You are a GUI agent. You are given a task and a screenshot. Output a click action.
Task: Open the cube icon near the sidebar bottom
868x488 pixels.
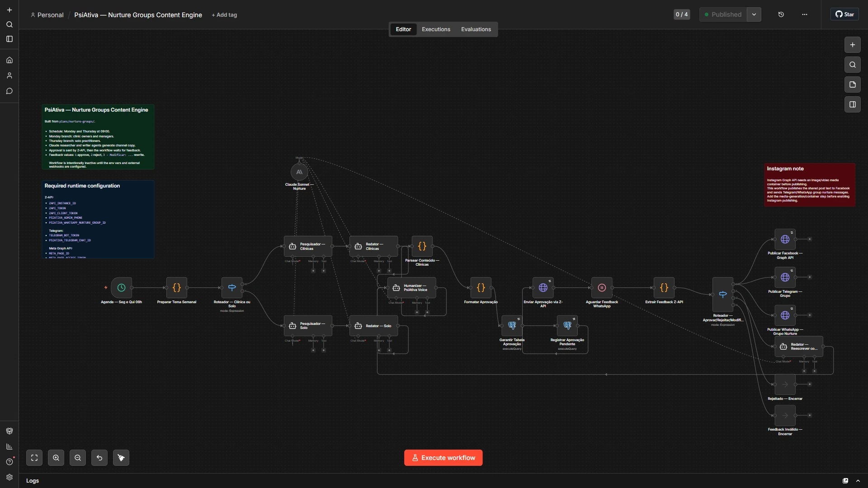click(x=9, y=431)
